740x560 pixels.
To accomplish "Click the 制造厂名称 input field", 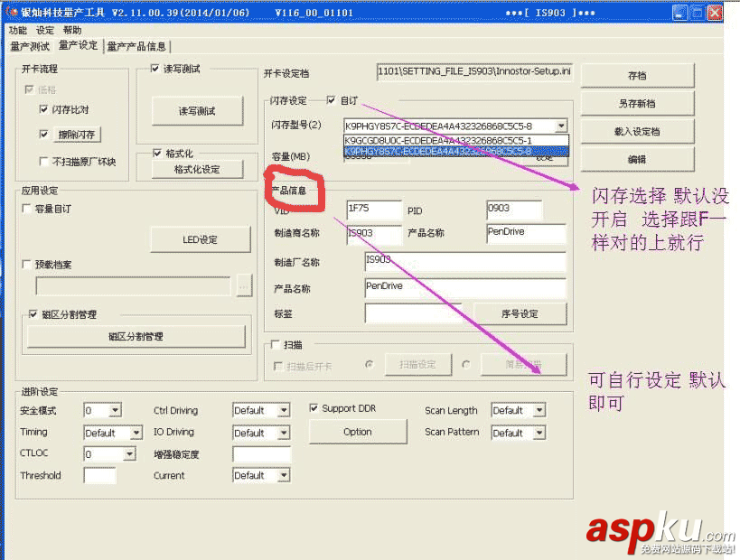I will point(465,261).
